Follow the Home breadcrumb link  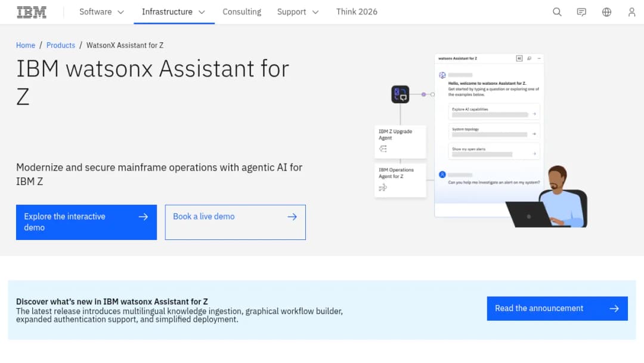pos(26,45)
